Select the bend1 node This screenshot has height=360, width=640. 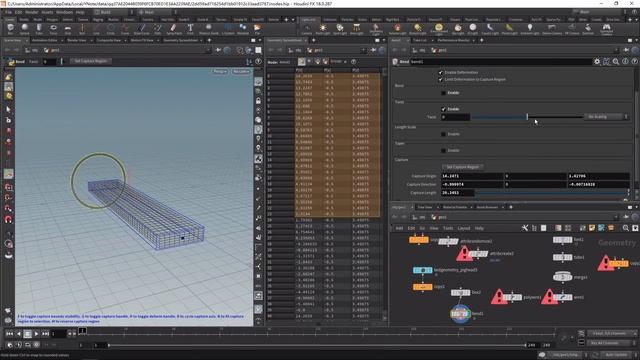tap(460, 313)
